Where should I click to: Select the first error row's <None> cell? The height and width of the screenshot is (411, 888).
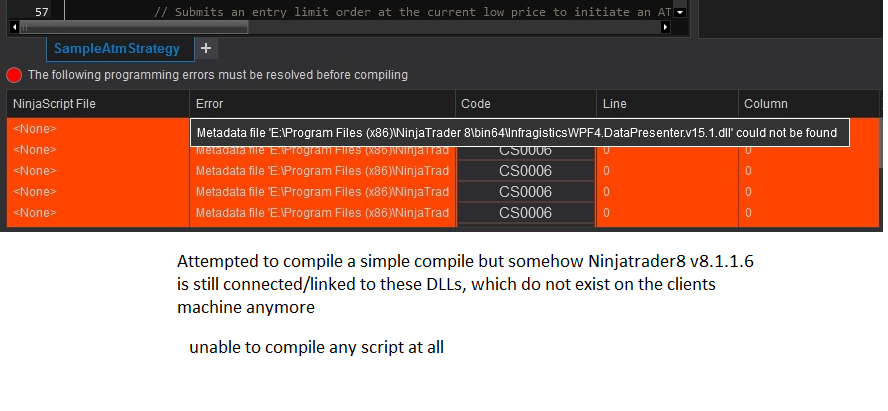(35, 129)
